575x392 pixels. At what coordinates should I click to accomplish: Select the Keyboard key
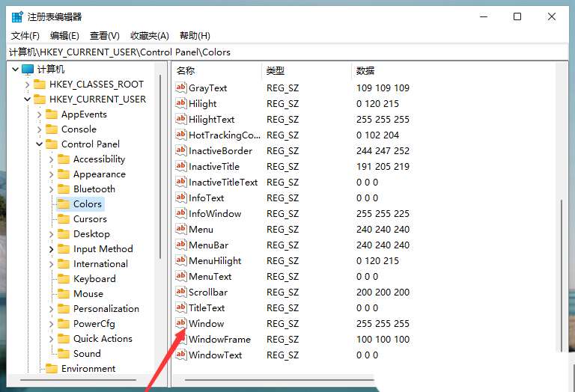click(94, 279)
